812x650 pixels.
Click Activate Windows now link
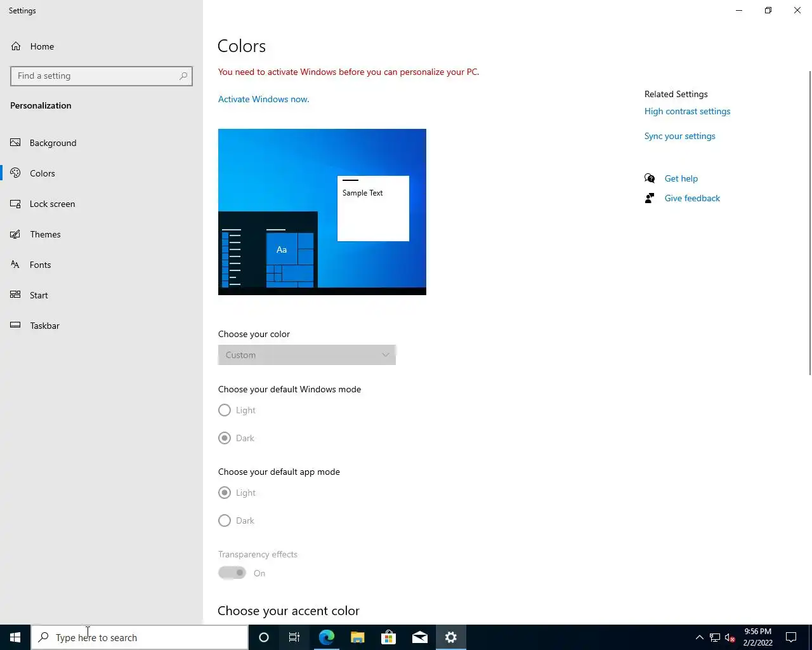coord(264,99)
